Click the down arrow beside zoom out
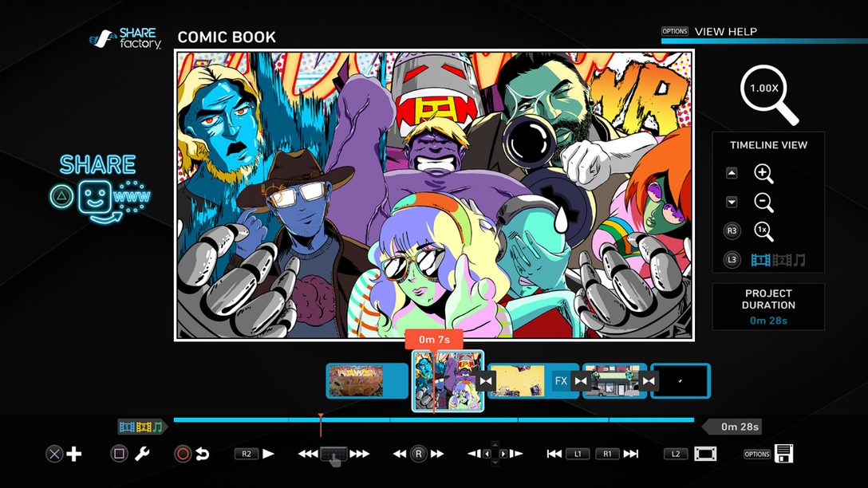The height and width of the screenshot is (488, 868). pyautogui.click(x=732, y=202)
